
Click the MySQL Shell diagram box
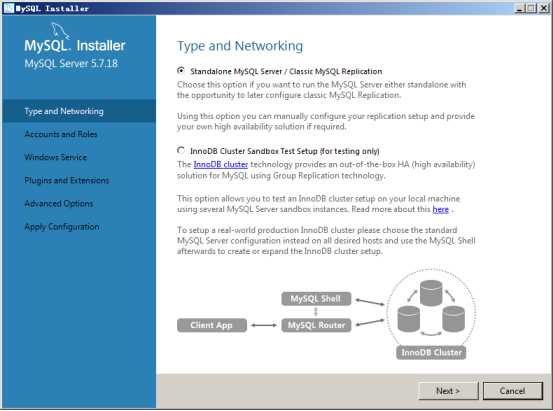tap(316, 299)
